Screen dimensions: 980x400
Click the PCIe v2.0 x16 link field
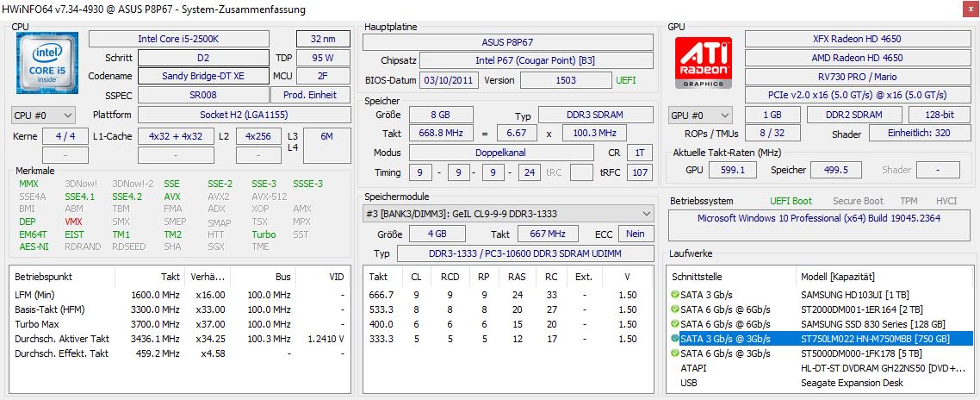[x=857, y=95]
